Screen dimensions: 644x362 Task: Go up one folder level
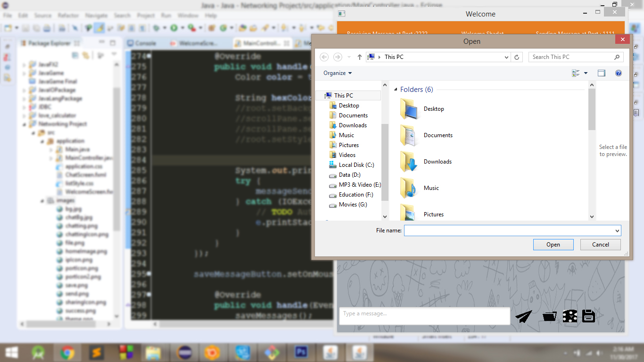point(360,57)
